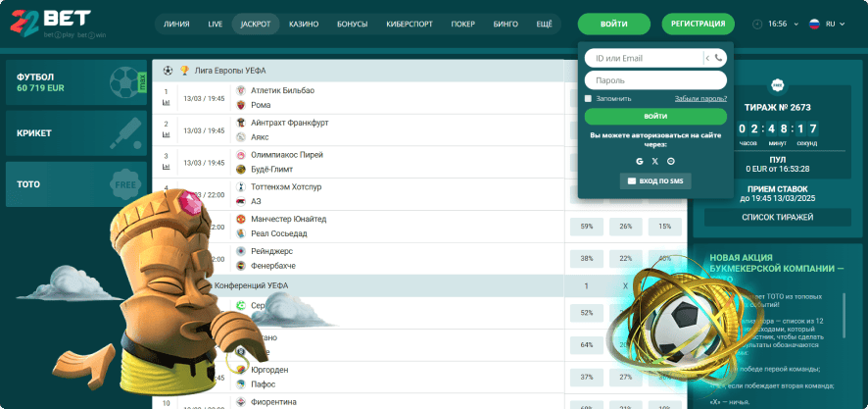Open the БОНУСЫ menu item
Screen dimensions: 868x409
pos(352,25)
